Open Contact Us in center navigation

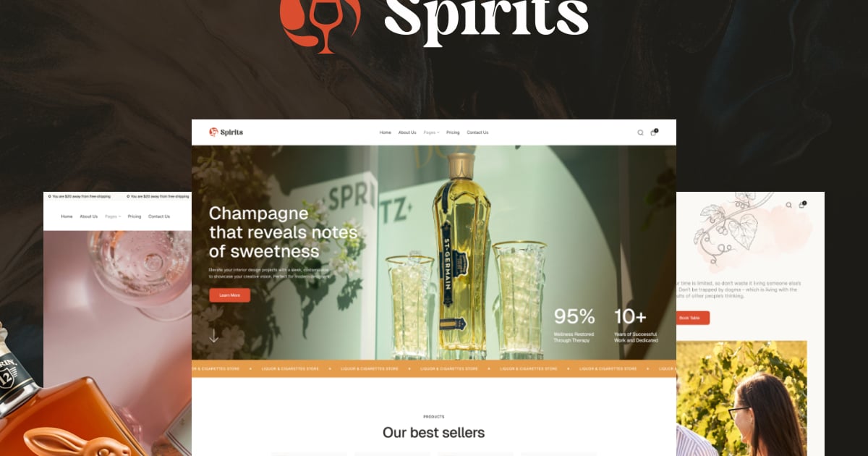[x=477, y=132]
